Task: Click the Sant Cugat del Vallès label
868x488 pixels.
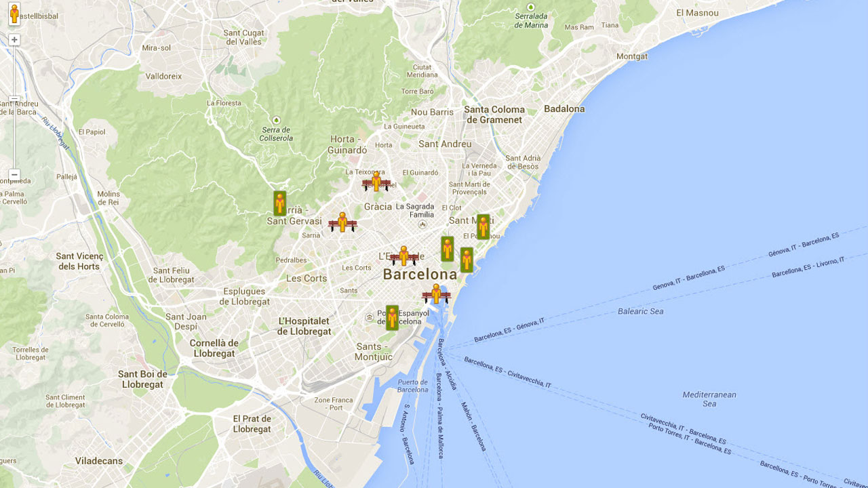Action: [243, 37]
